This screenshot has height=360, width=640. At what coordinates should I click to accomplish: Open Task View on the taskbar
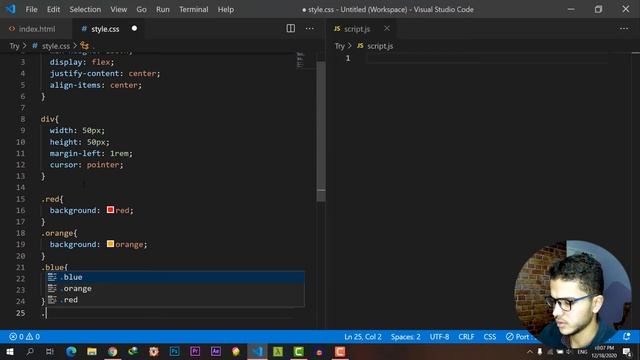pyautogui.click(x=50, y=351)
